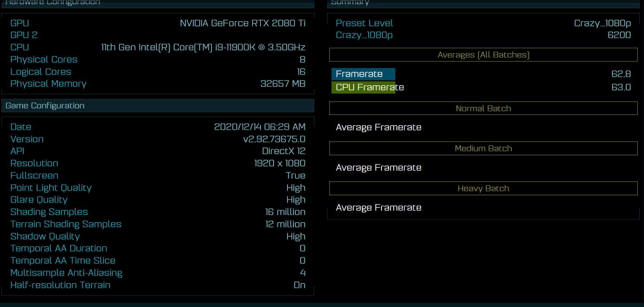This screenshot has height=307, width=644.
Task: Select the Physical Memory 32657 MB value
Action: (x=283, y=84)
